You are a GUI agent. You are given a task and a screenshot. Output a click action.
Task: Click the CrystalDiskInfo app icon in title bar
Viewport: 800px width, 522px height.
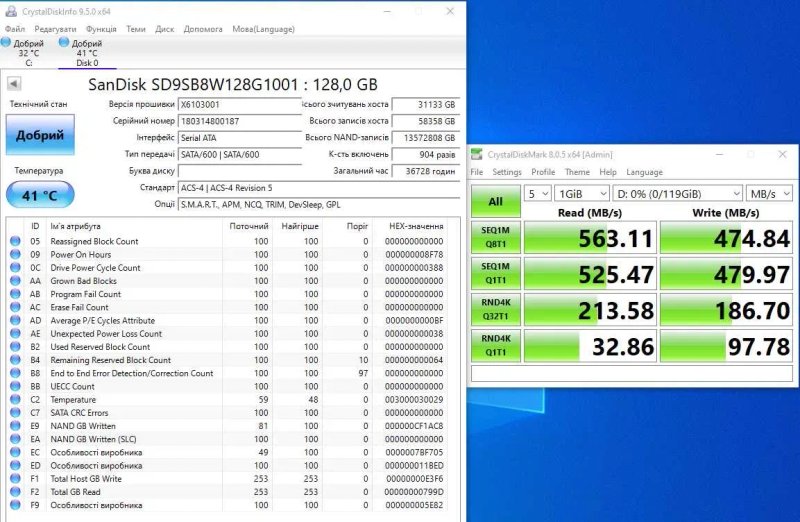click(11, 11)
